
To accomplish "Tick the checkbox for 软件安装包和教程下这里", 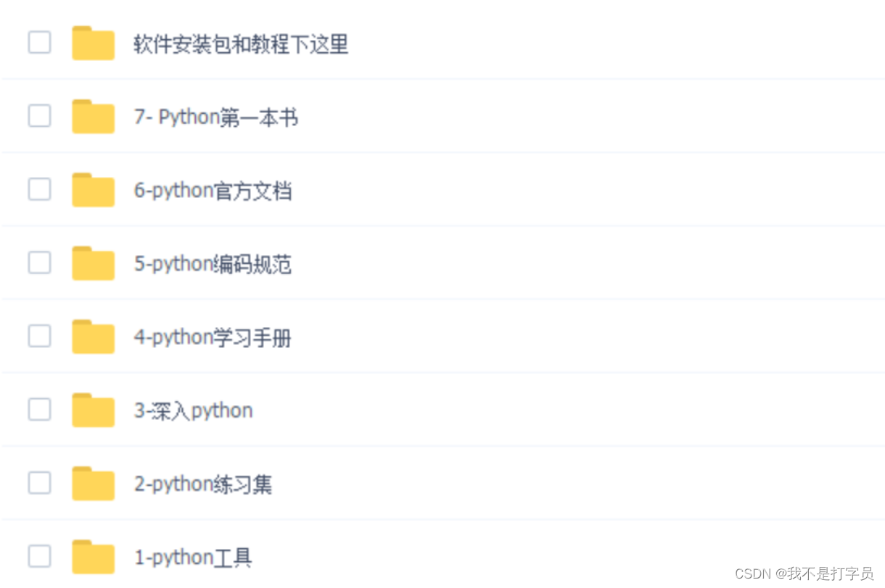I will (x=39, y=42).
